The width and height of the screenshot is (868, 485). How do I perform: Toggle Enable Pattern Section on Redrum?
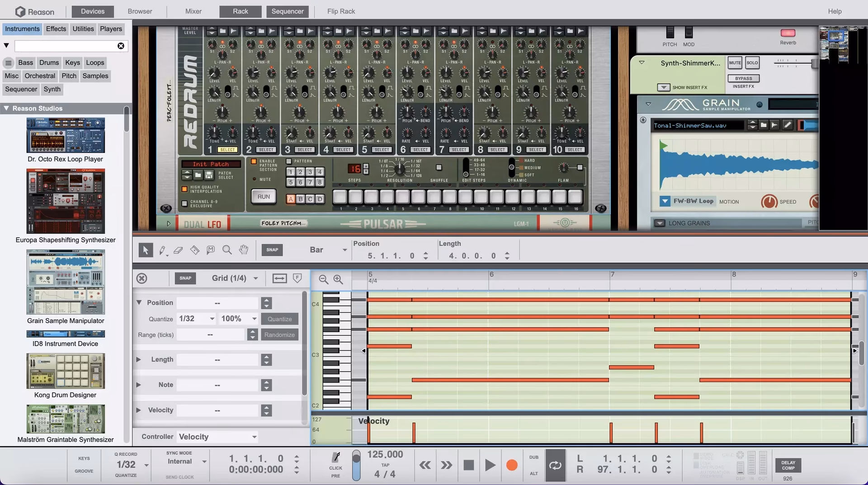tap(254, 161)
